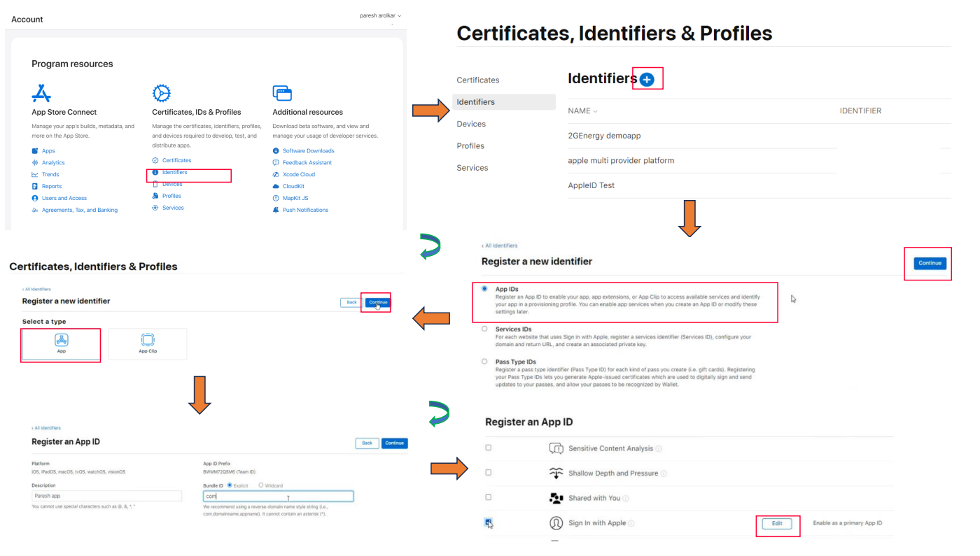Select the Wildcard Bundle ID option
The image size is (980, 556).
(260, 485)
